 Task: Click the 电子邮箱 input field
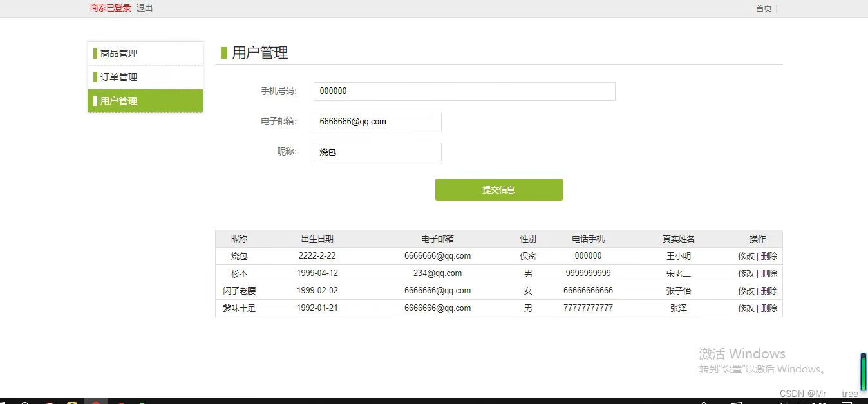[x=377, y=122]
